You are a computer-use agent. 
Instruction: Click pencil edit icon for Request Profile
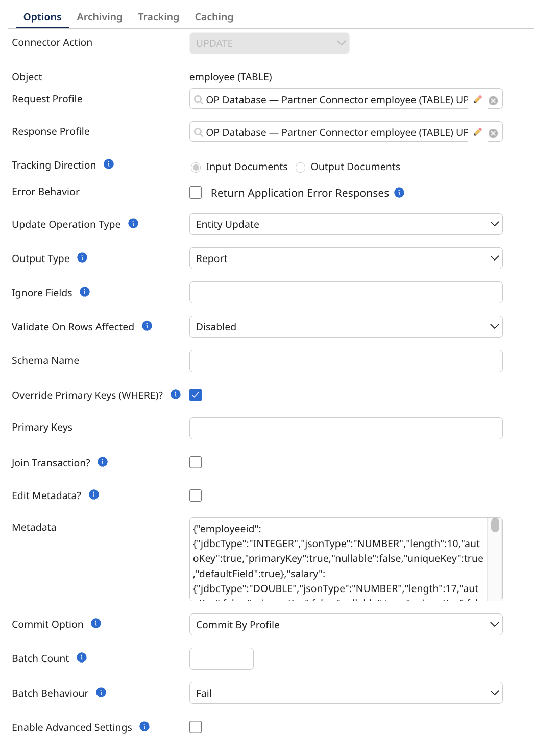[x=478, y=99]
